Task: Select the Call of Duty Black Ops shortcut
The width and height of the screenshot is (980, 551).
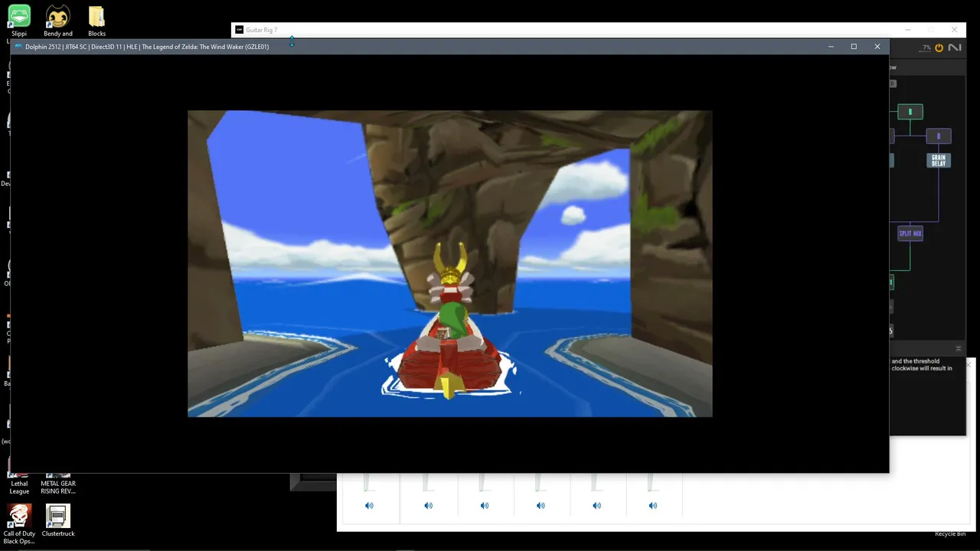Action: (x=19, y=524)
